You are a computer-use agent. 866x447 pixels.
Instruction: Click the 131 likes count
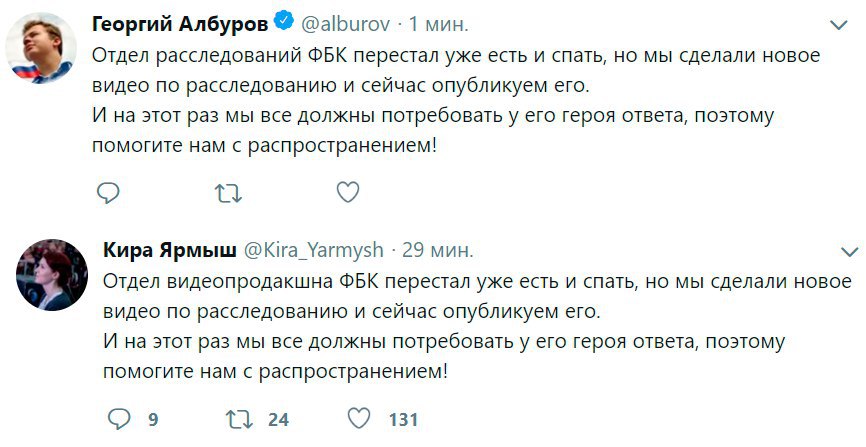tap(402, 420)
